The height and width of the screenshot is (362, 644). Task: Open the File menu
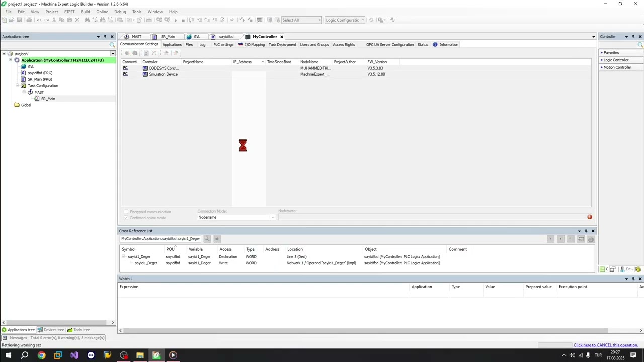tap(8, 12)
